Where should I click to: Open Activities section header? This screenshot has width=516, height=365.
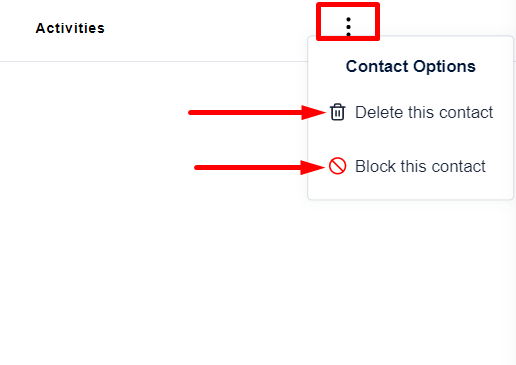coord(70,28)
